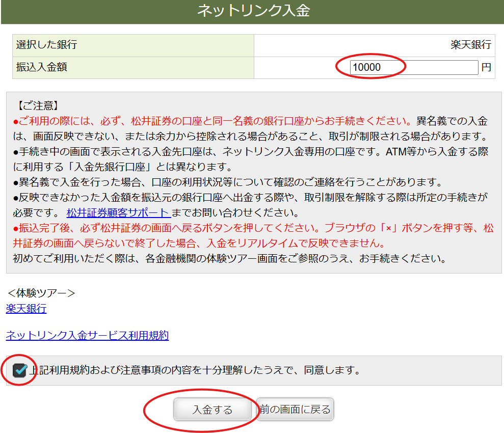Select the 選択した銀行 label cell
Image resolution: width=504 pixels, height=433 pixels.
46,45
